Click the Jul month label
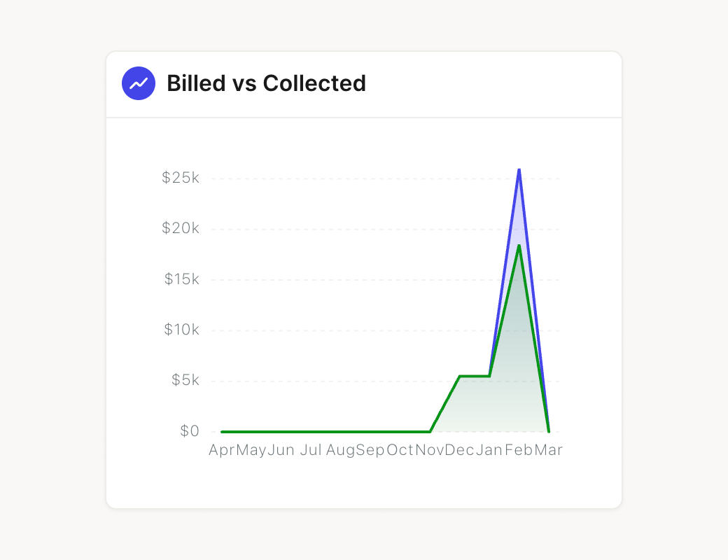 tap(311, 450)
